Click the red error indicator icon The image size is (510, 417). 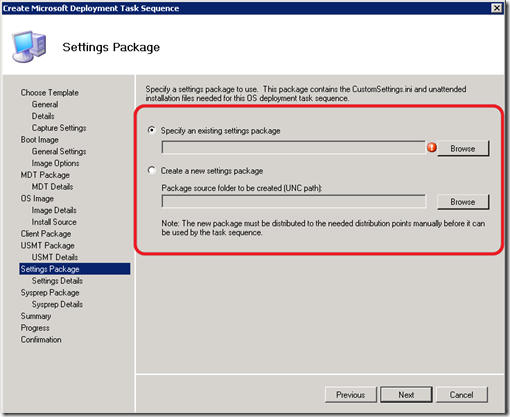tap(432, 147)
